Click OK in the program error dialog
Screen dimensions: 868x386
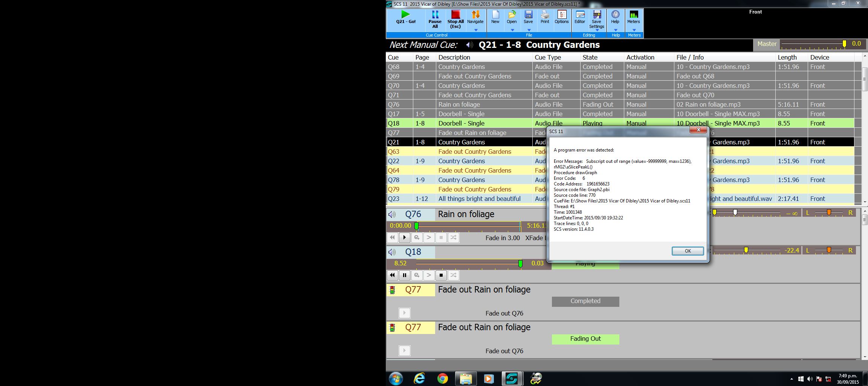(688, 251)
